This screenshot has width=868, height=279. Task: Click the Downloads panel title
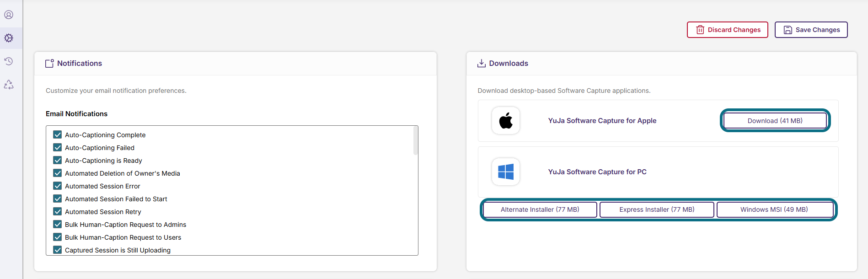click(x=509, y=64)
